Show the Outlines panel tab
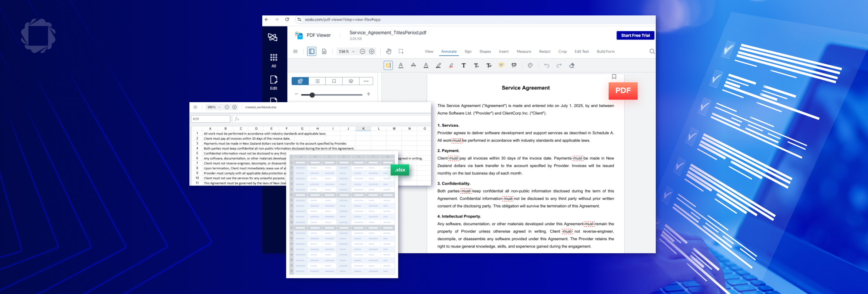Screen dimensions: 868x294 click(x=317, y=81)
